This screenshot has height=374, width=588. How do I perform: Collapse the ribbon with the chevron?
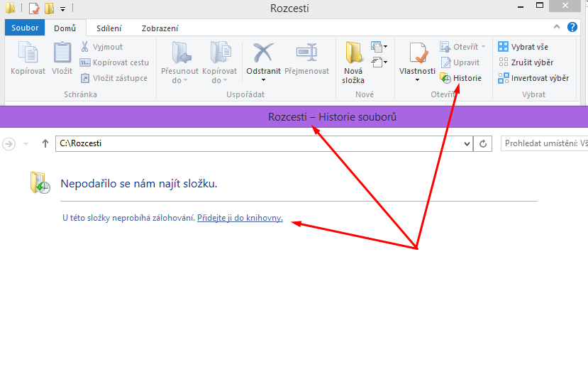[557, 27]
